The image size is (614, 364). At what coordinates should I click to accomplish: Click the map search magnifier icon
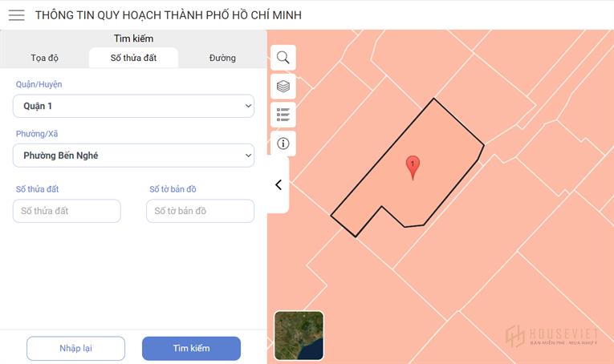coord(283,58)
